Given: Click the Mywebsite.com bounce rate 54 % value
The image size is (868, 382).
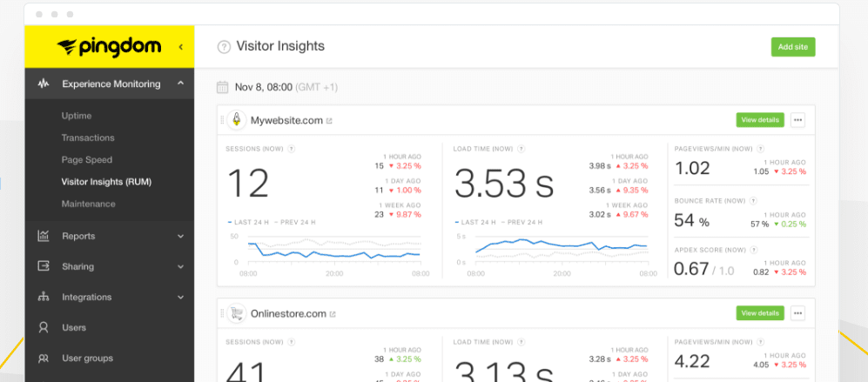Looking at the screenshot, I should pos(691,221).
